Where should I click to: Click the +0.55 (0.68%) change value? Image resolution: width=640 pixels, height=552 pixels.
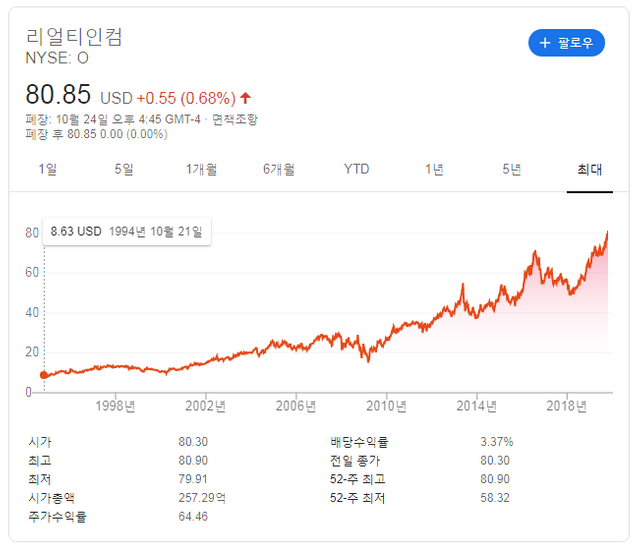(x=186, y=98)
